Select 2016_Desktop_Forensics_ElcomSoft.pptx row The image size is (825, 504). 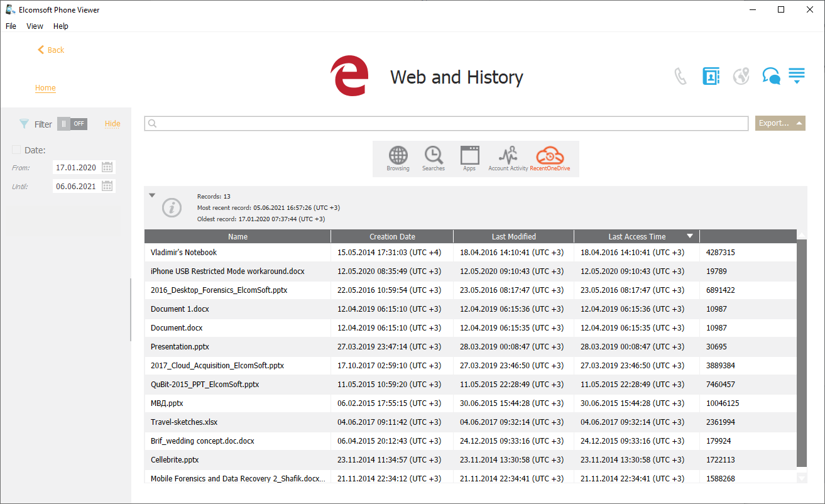[x=471, y=290]
